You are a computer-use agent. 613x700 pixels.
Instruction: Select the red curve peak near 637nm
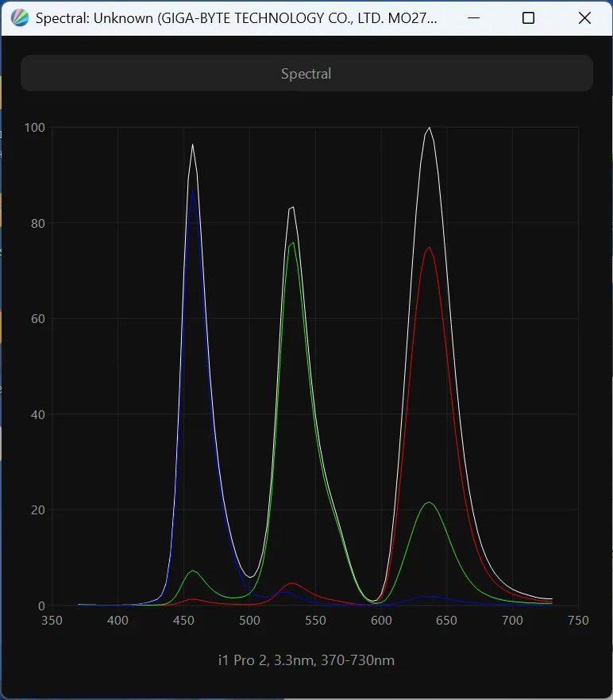point(430,248)
